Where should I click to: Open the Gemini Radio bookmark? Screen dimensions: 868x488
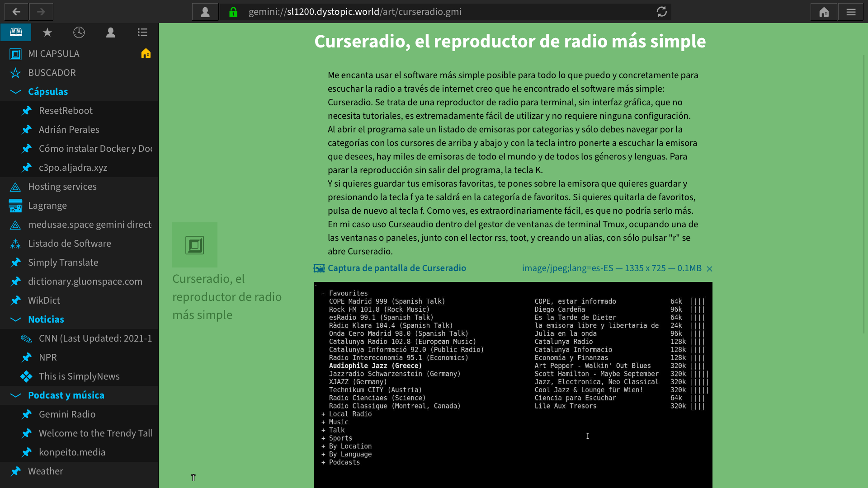[66, 414]
